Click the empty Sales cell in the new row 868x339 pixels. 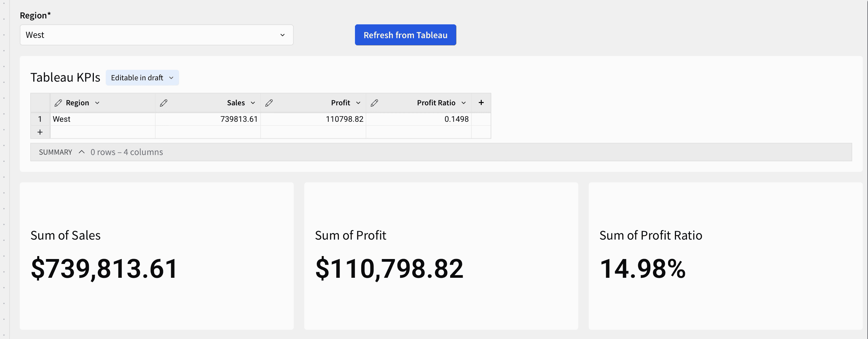[x=208, y=132]
